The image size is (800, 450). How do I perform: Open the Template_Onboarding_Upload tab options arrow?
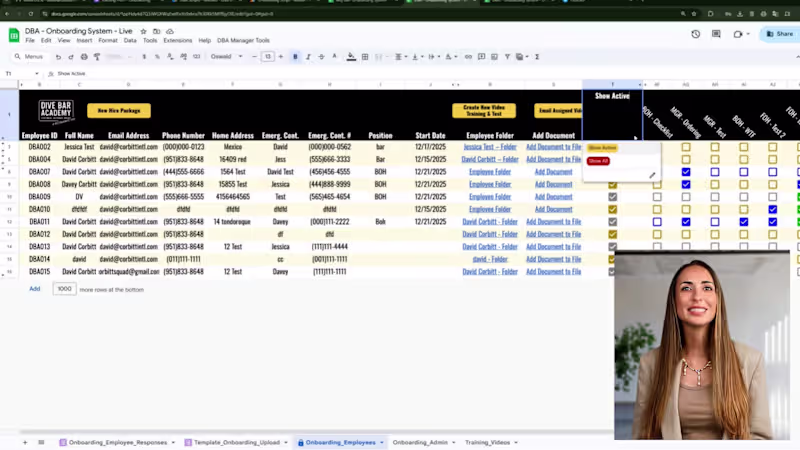click(286, 442)
